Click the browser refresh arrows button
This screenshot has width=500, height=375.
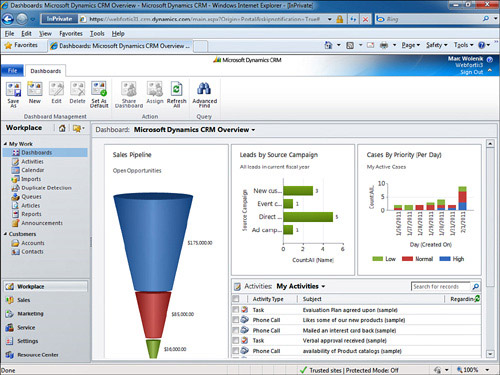(x=353, y=19)
